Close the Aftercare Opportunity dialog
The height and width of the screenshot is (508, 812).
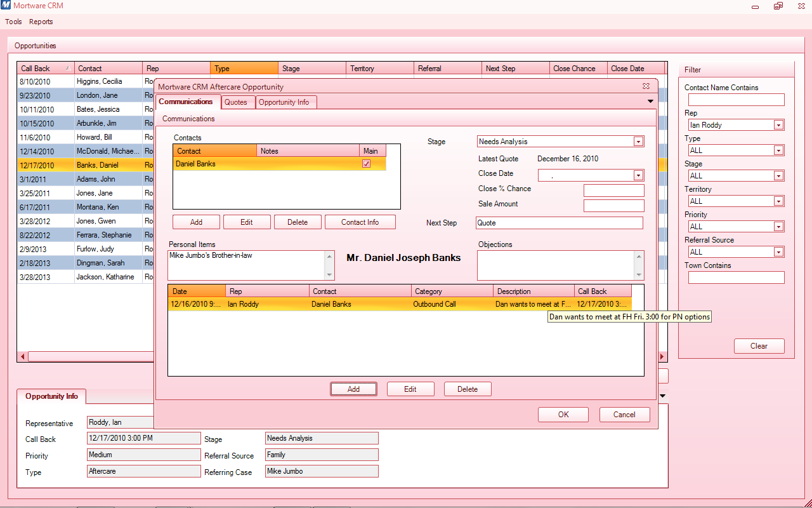[646, 86]
